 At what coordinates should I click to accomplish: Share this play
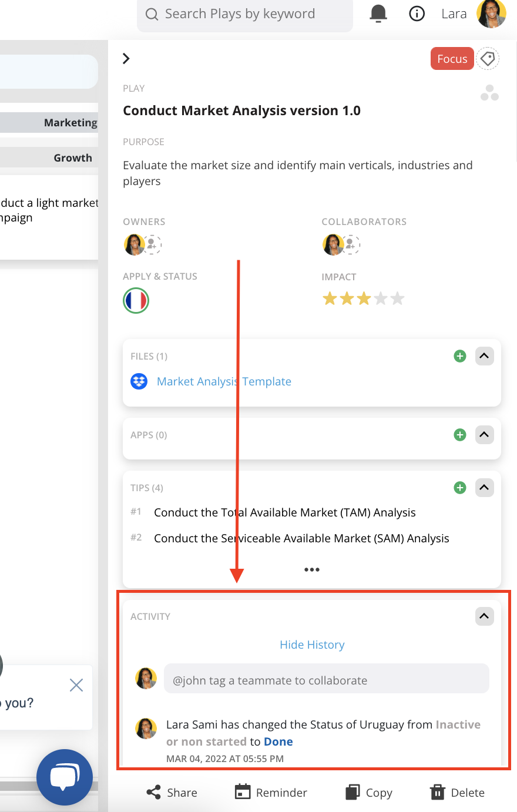172,793
